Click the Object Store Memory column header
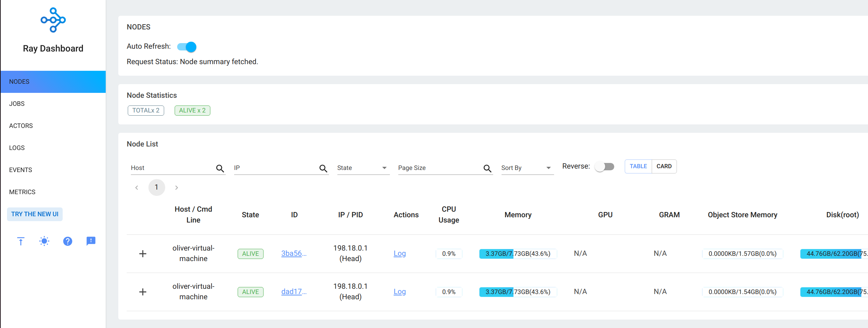 tap(743, 215)
